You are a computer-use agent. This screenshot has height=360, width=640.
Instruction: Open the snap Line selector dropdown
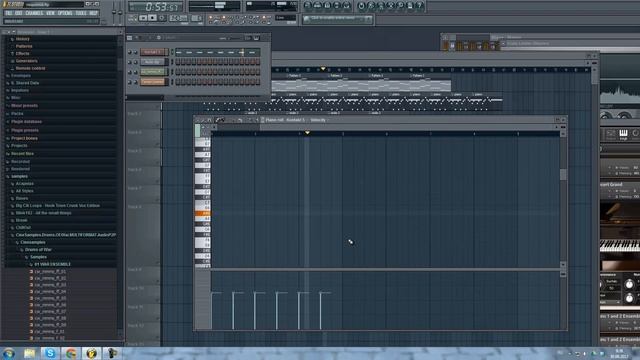tap(285, 18)
